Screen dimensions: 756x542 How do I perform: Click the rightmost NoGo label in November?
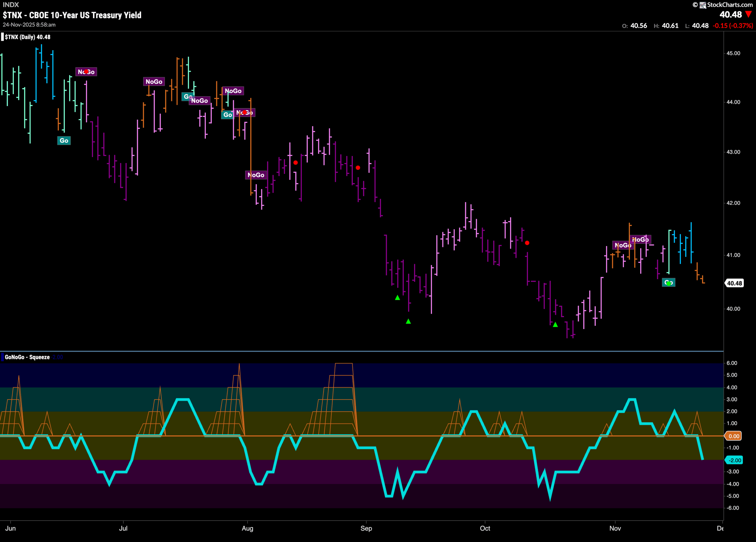tap(640, 239)
